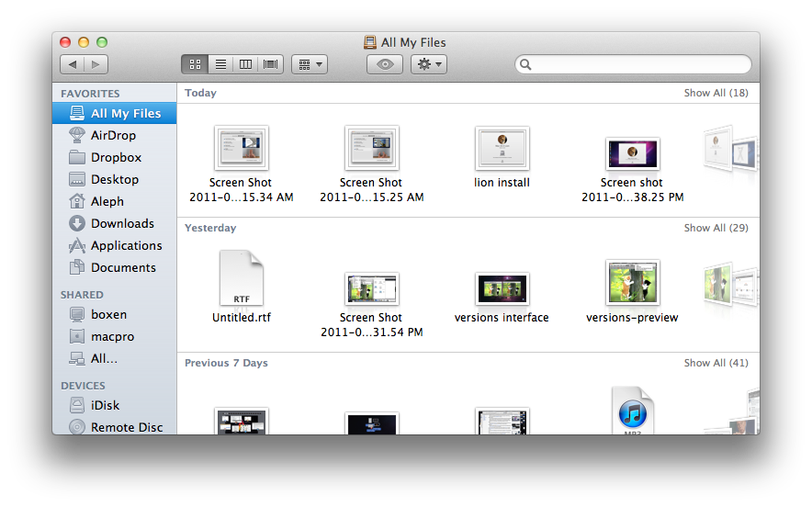
Task: Click the Untitled.rtf file name
Action: (x=242, y=318)
